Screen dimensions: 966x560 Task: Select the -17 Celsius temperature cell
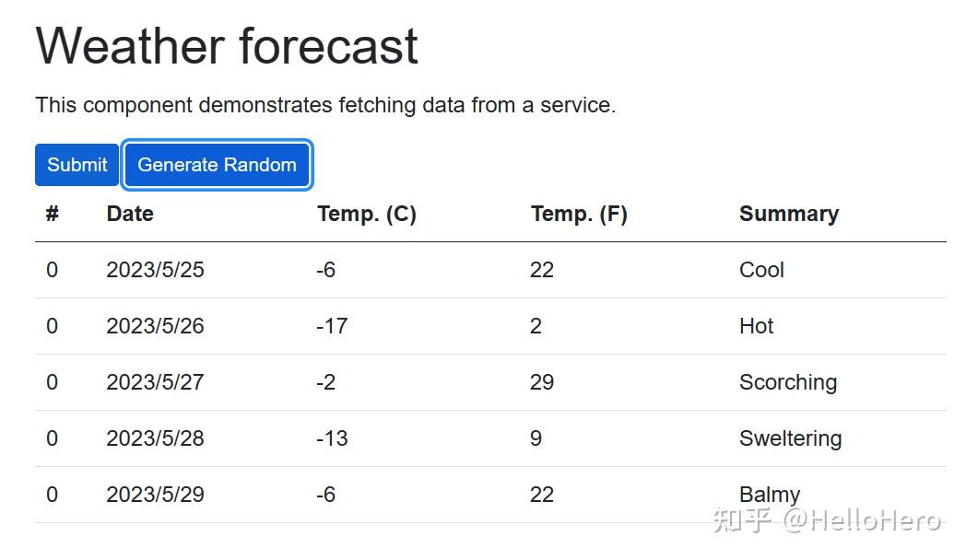332,326
